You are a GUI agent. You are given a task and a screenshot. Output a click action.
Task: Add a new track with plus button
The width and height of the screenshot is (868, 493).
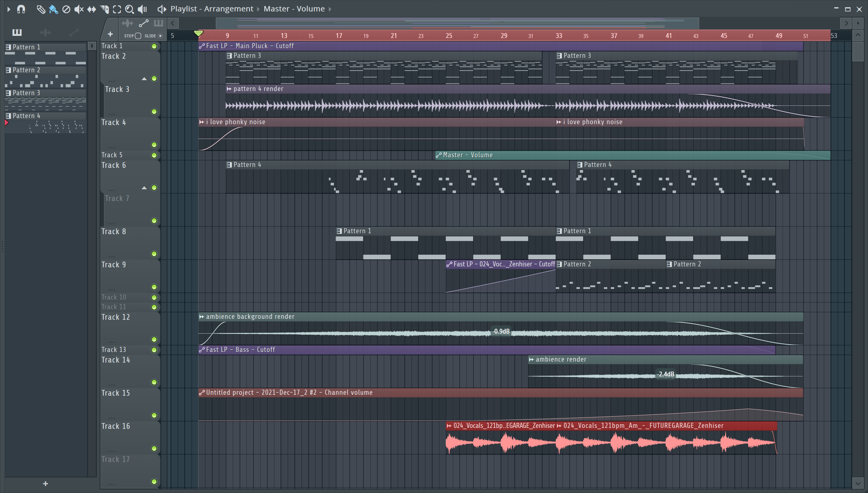tap(110, 34)
